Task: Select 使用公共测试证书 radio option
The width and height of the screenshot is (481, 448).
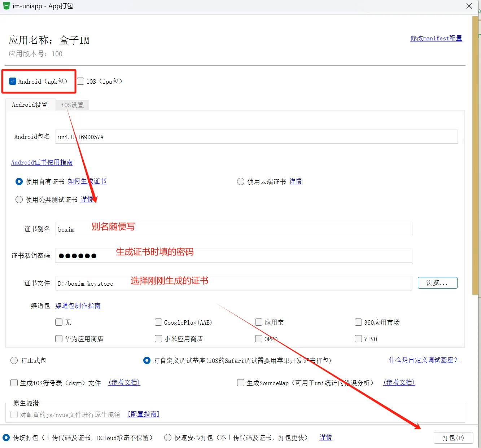Action: 19,199
